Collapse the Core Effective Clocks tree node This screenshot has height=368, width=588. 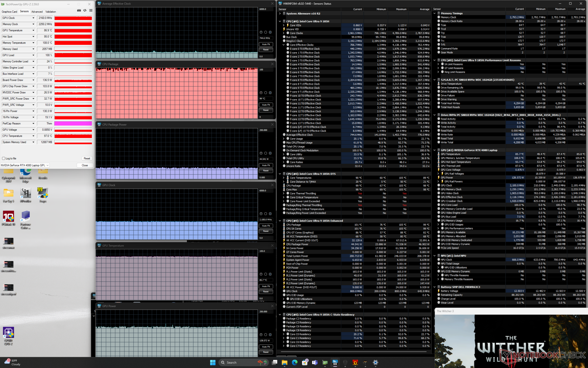284,45
